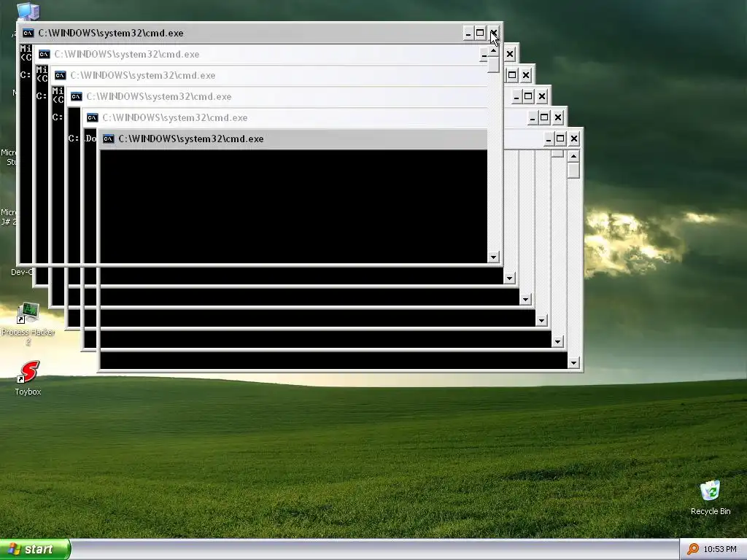Close the second cmd window from top
This screenshot has height=560, width=747.
click(x=510, y=54)
